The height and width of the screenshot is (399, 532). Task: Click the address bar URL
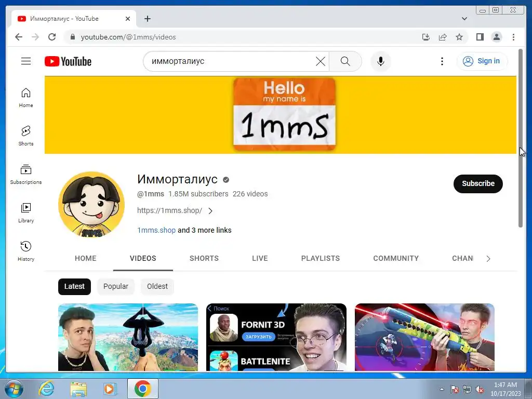click(x=128, y=37)
